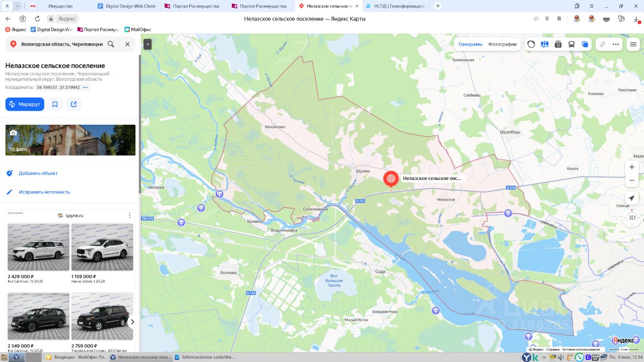The image size is (644, 362).
Task: Open map layers switcher icon
Action: click(585, 44)
